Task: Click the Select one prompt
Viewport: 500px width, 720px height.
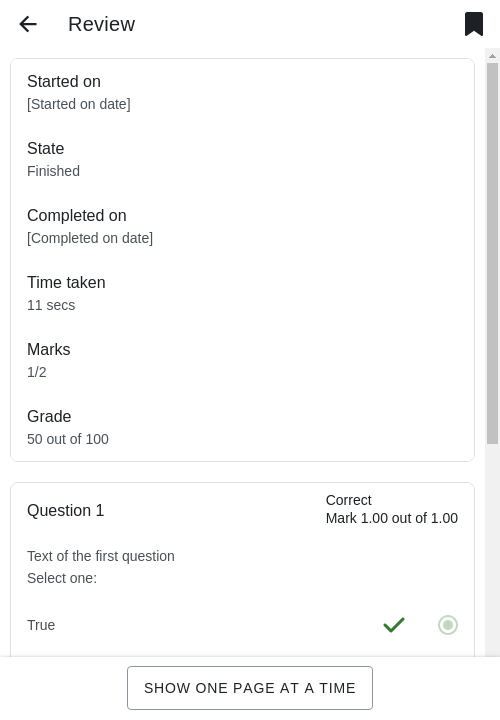Action: pyautogui.click(x=62, y=578)
